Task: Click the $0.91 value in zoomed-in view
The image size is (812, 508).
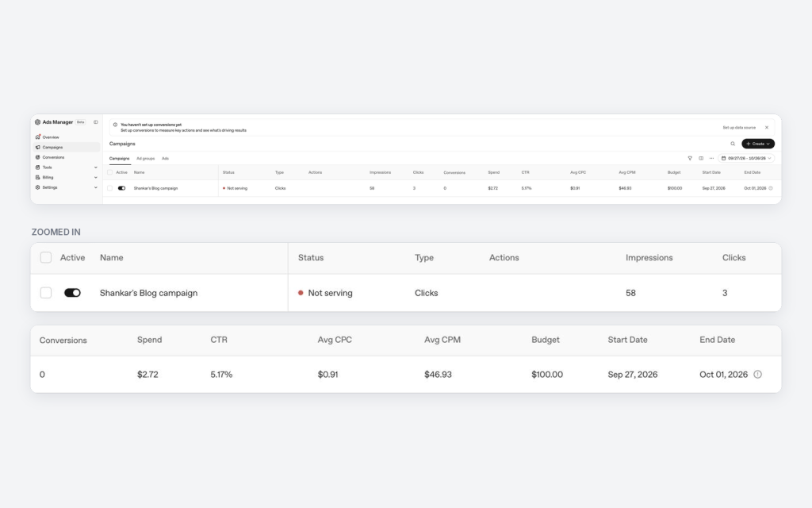Action: click(x=327, y=375)
